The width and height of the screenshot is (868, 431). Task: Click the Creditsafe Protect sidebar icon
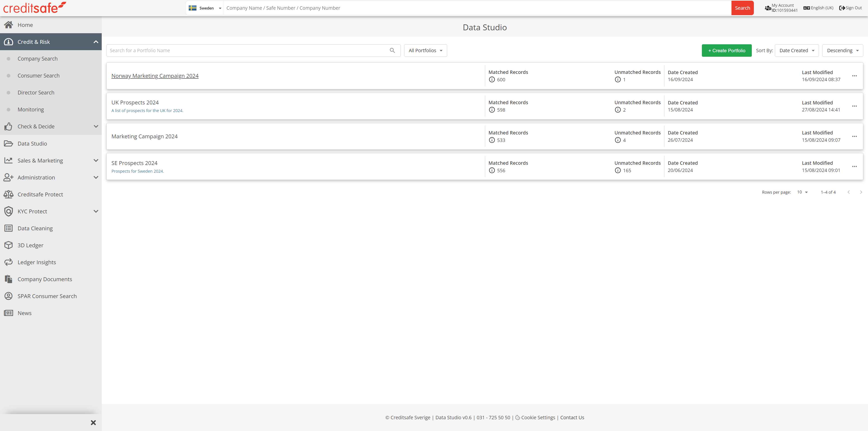[x=9, y=194]
